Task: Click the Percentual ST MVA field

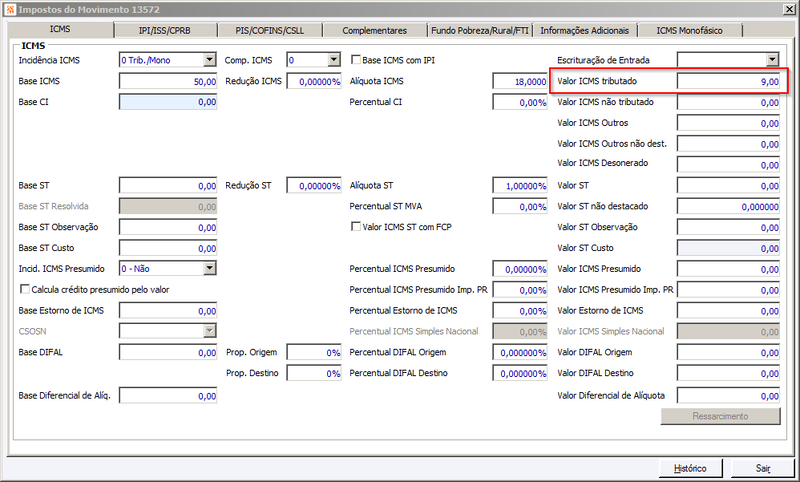Action: tap(520, 206)
